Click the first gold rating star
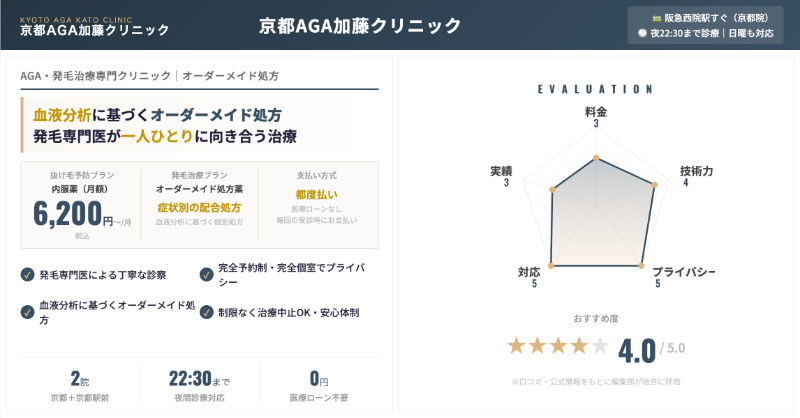 point(516,346)
